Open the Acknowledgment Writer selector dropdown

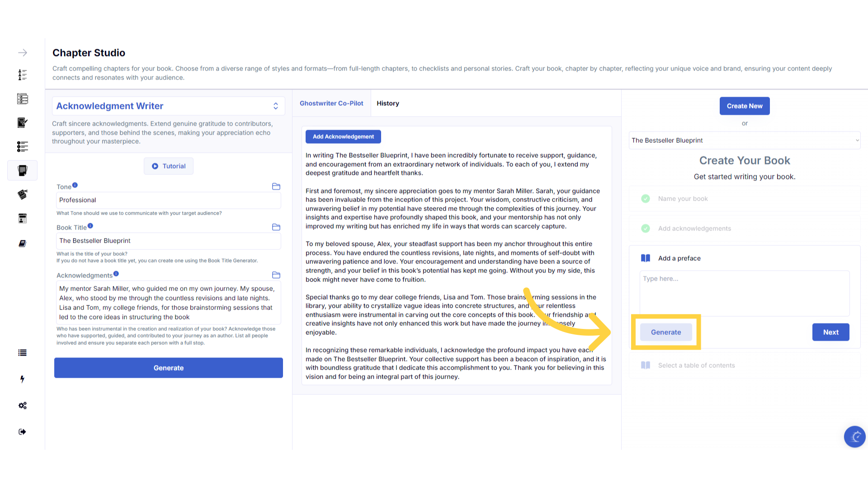168,106
